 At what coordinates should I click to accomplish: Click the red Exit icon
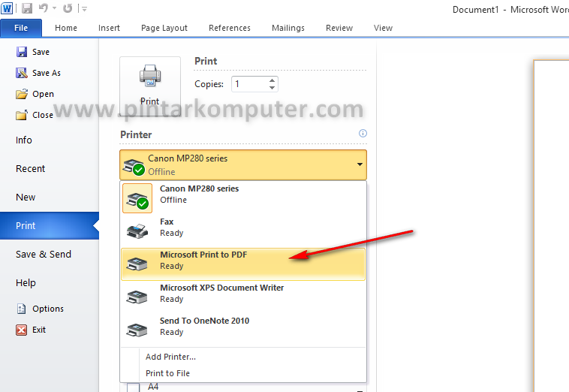tap(22, 330)
